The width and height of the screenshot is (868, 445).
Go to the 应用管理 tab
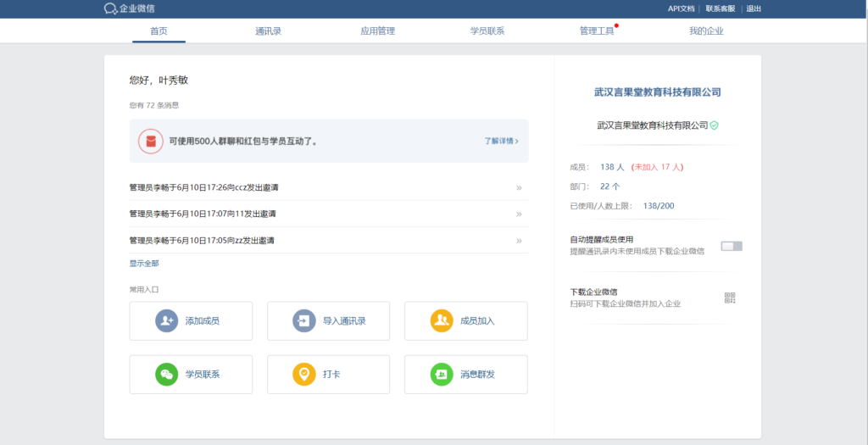(x=377, y=31)
